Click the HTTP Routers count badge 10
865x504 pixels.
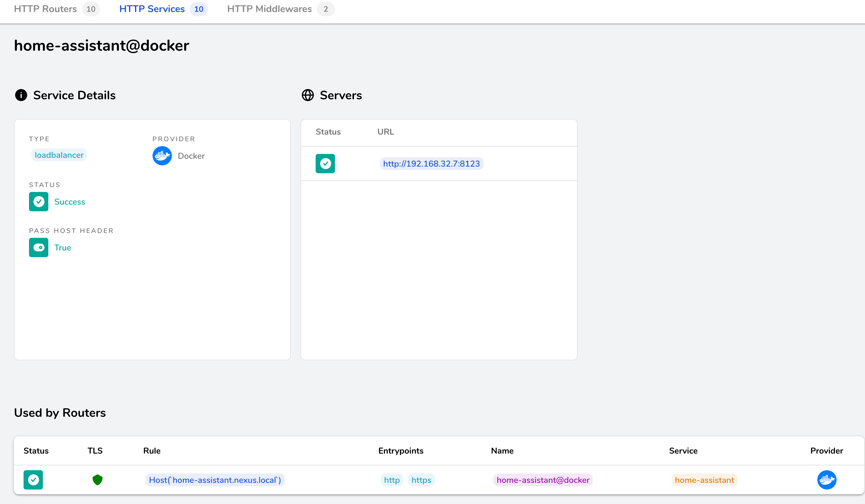[91, 9]
